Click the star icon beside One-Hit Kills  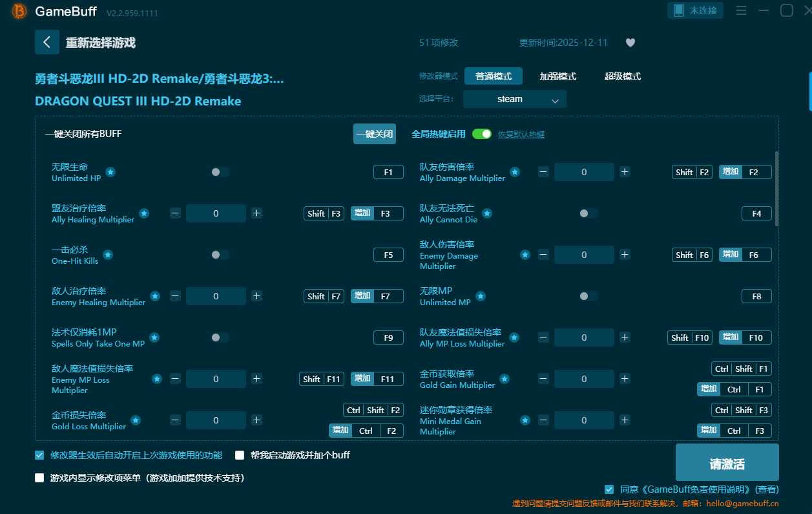click(x=108, y=255)
